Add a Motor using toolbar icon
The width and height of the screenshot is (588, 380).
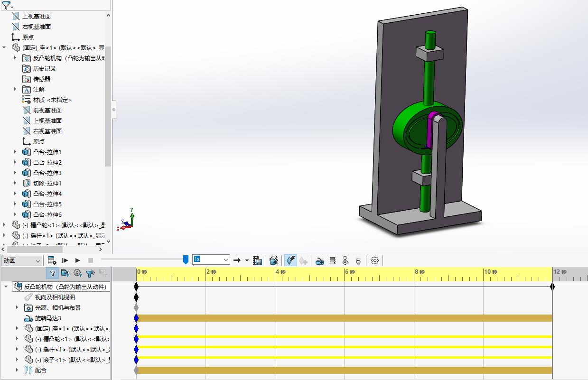coord(320,260)
